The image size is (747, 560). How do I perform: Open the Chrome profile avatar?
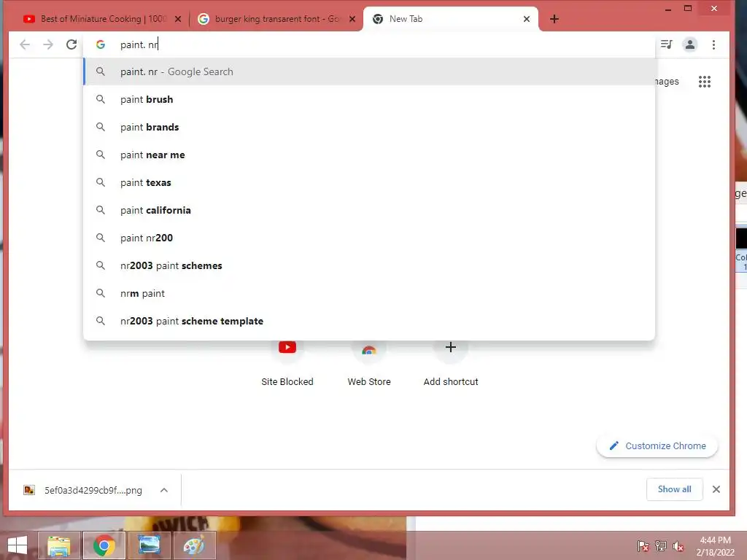click(690, 44)
